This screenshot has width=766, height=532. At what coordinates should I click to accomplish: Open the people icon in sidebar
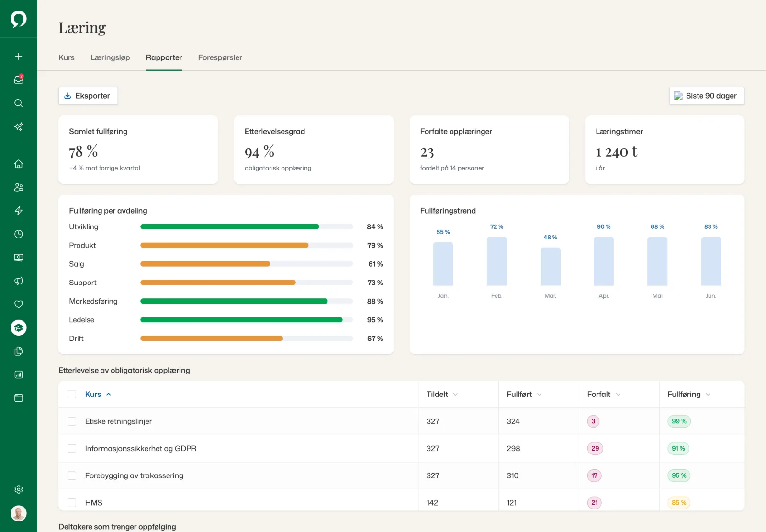19,187
